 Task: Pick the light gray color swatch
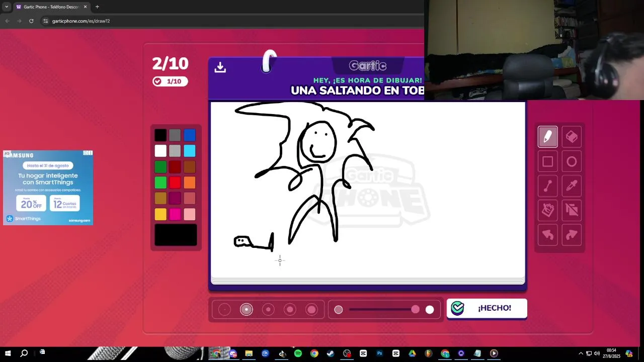tap(175, 151)
